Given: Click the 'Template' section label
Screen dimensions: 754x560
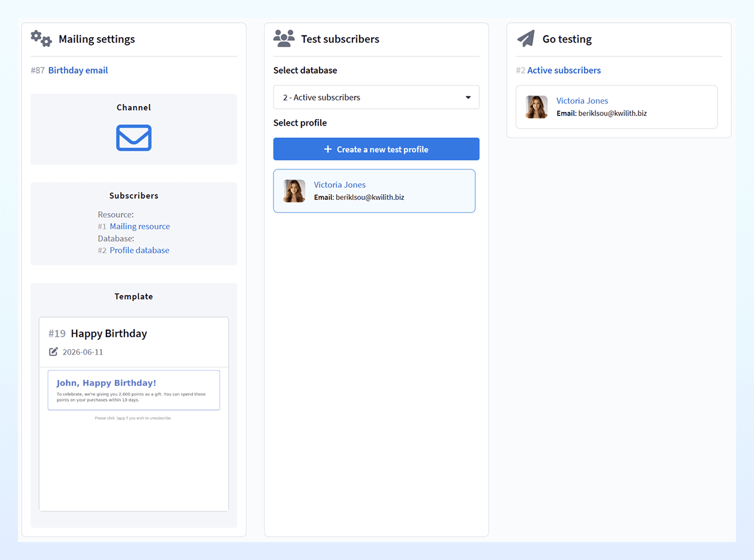Looking at the screenshot, I should [x=134, y=296].
